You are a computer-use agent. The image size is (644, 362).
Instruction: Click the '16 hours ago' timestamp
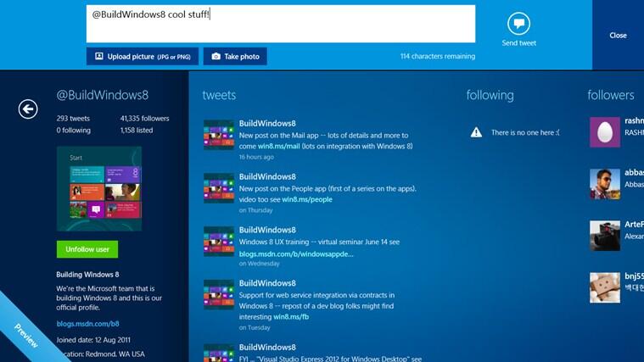(256, 157)
